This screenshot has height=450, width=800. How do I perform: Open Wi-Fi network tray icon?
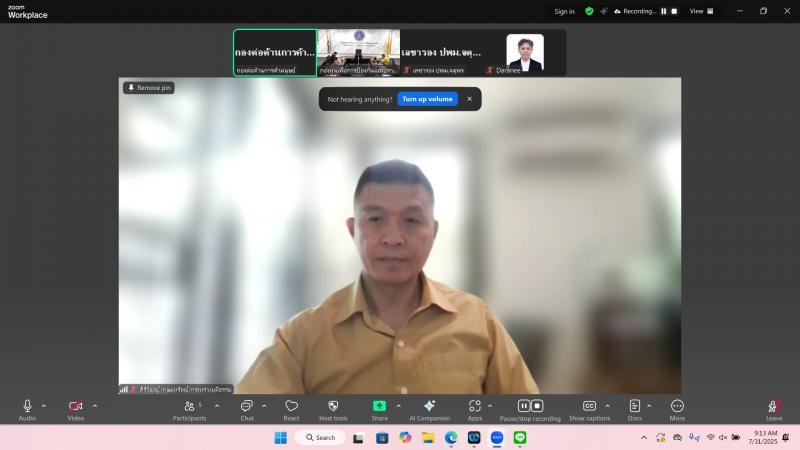click(710, 438)
